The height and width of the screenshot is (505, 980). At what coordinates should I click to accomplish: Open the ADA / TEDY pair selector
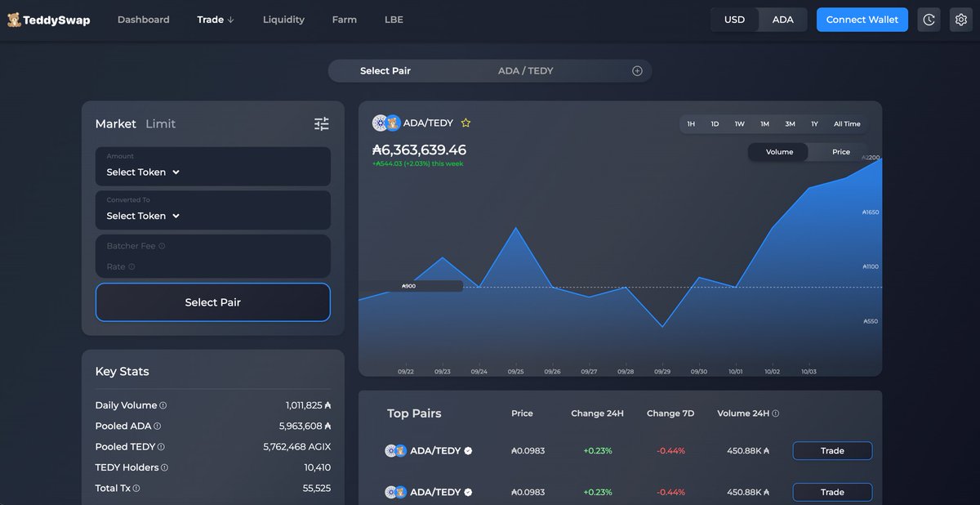click(x=526, y=71)
